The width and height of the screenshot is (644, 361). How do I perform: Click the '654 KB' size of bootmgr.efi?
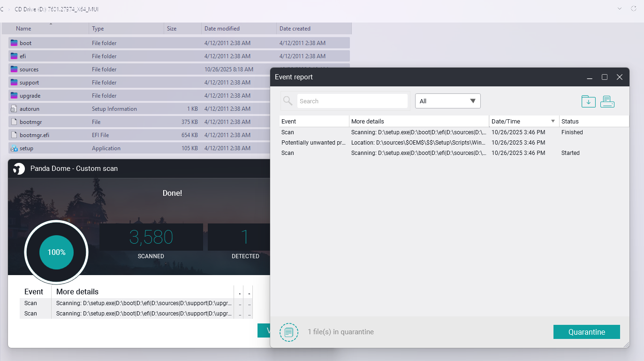pyautogui.click(x=189, y=135)
